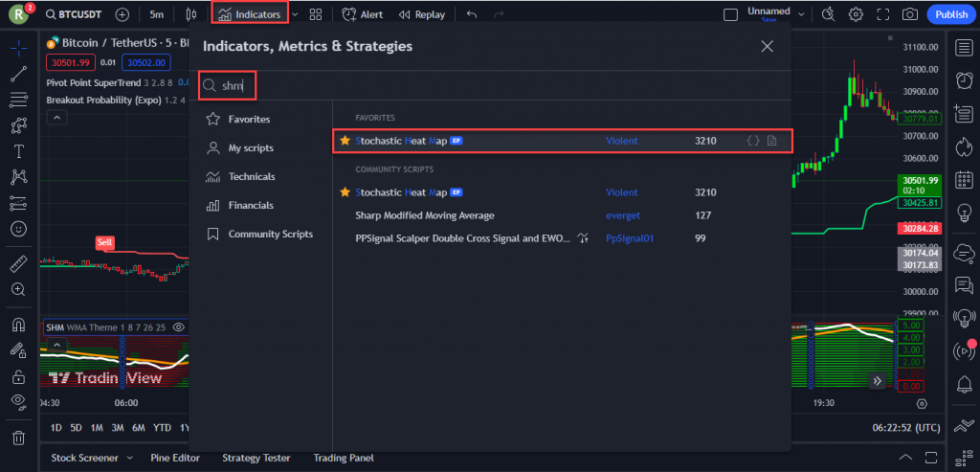Open the emoji icons tool
Image resolution: width=980 pixels, height=472 pixels.
(x=19, y=229)
